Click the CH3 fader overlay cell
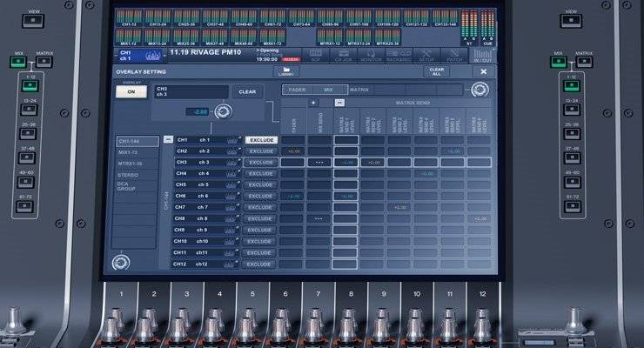 [292, 162]
